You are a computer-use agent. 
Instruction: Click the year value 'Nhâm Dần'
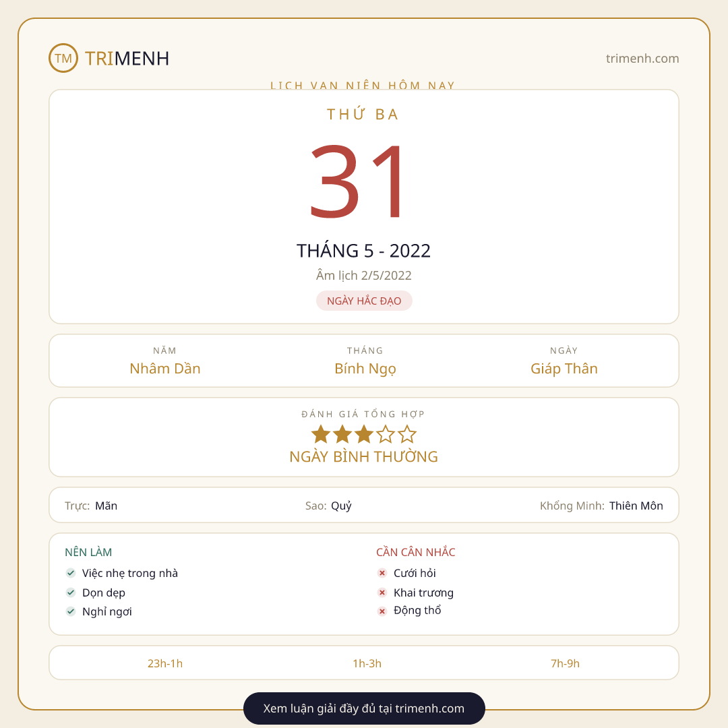[x=165, y=369]
